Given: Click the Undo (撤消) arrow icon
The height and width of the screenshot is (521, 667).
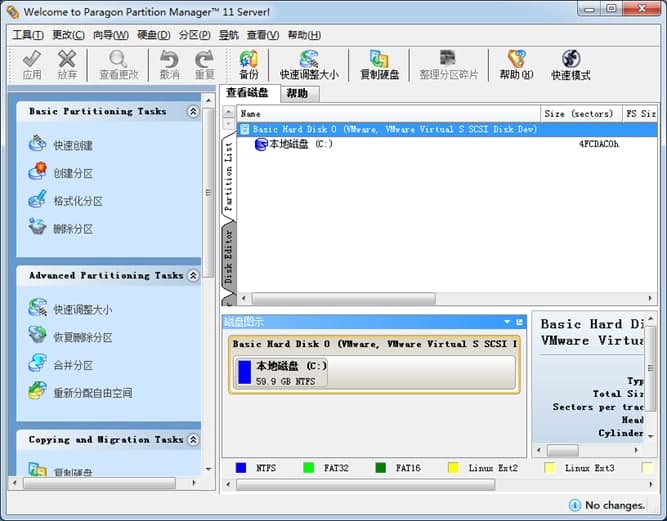Looking at the screenshot, I should 169,59.
